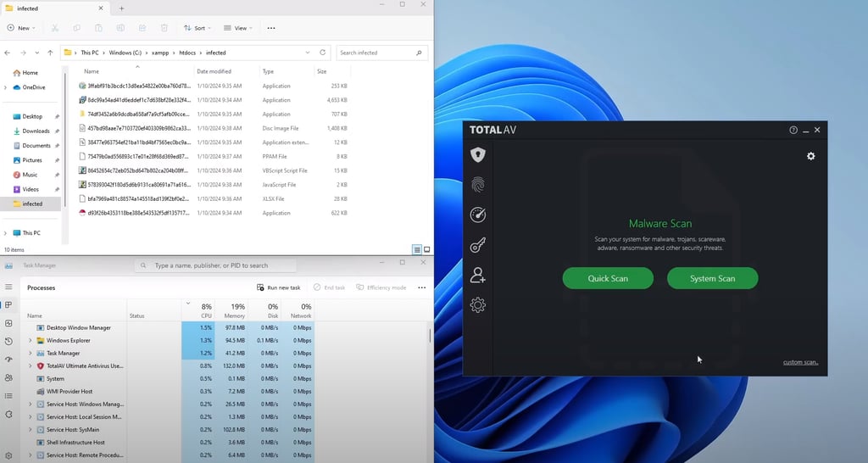Open the TotalAV fingerprint privacy section

point(478,184)
